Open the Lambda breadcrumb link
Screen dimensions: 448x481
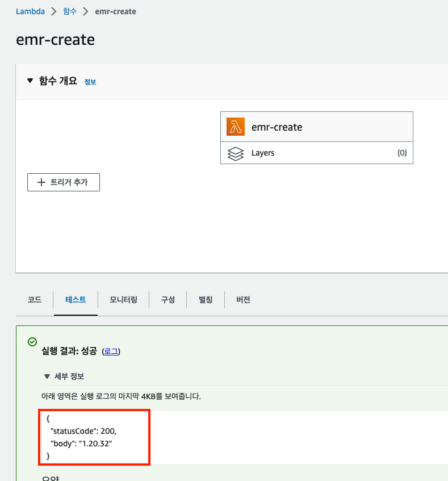coord(30,11)
